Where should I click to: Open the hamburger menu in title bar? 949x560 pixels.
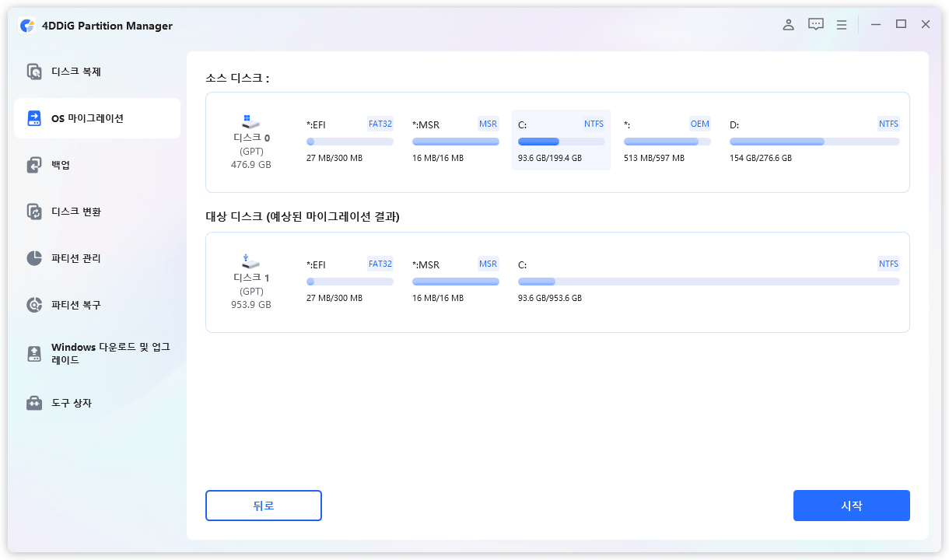(x=841, y=24)
